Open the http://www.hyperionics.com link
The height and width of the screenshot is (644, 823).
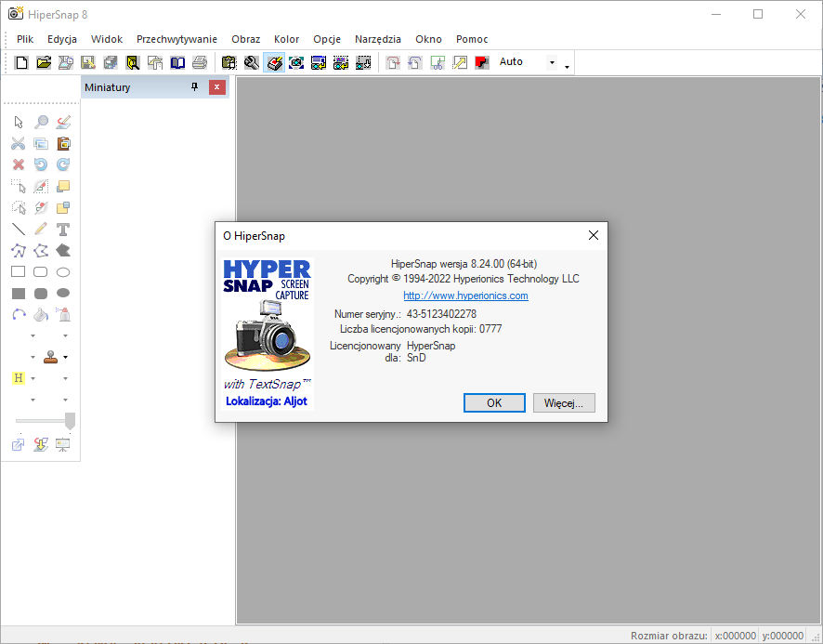pos(465,296)
